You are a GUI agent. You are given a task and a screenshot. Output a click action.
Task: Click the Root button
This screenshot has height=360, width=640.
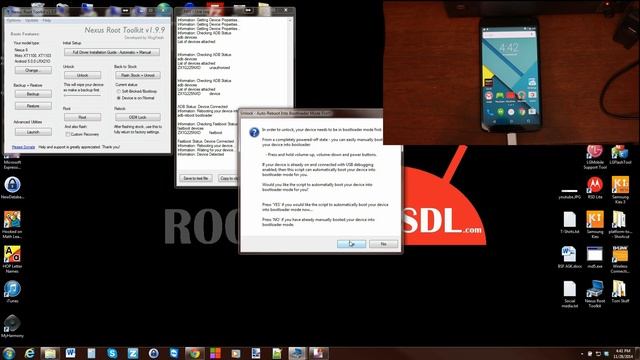tap(82, 117)
